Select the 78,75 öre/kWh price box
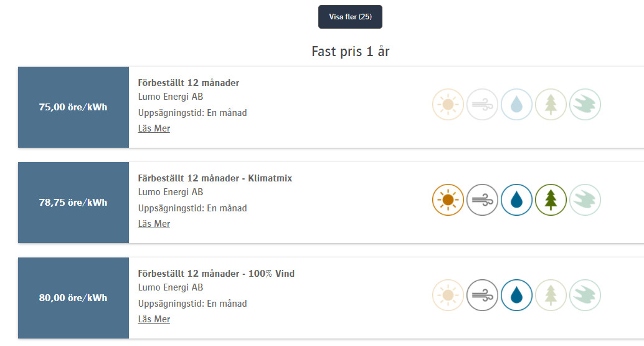Screen dimensions: 644x346 tap(73, 203)
